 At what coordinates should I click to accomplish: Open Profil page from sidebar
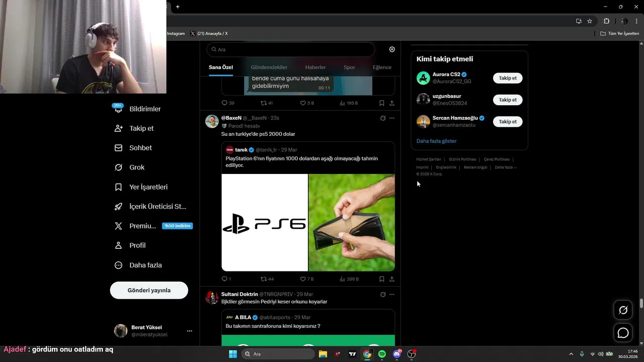tap(130, 245)
